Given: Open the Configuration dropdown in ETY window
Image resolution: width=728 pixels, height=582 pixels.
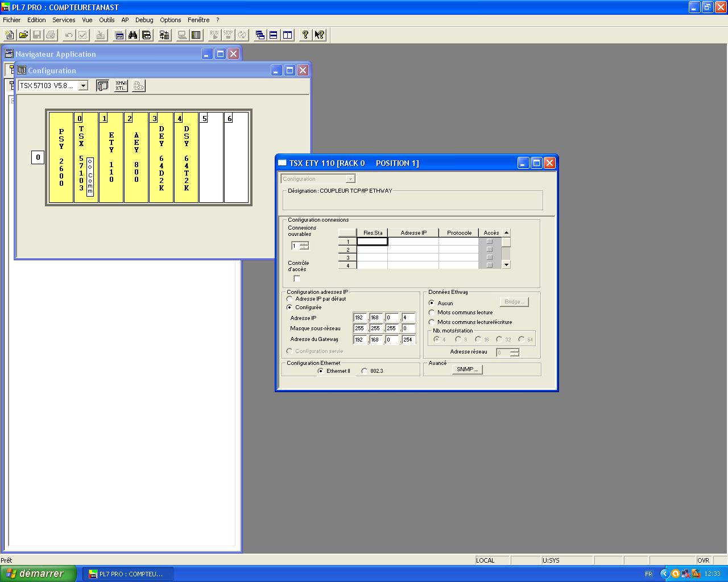Looking at the screenshot, I should point(350,179).
